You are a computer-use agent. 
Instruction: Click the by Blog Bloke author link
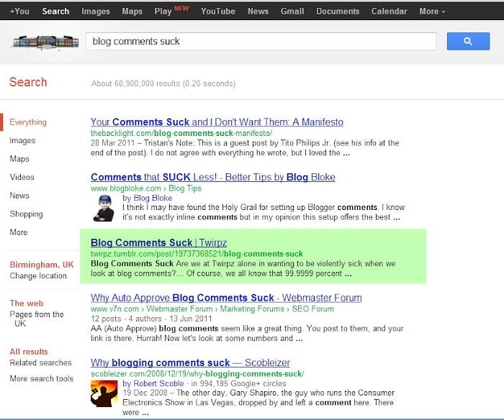coord(147,198)
